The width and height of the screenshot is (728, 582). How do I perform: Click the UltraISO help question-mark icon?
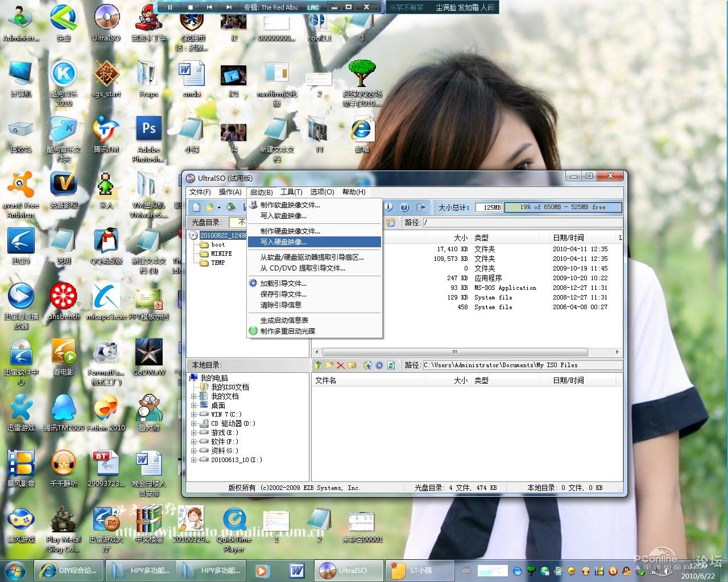(404, 207)
